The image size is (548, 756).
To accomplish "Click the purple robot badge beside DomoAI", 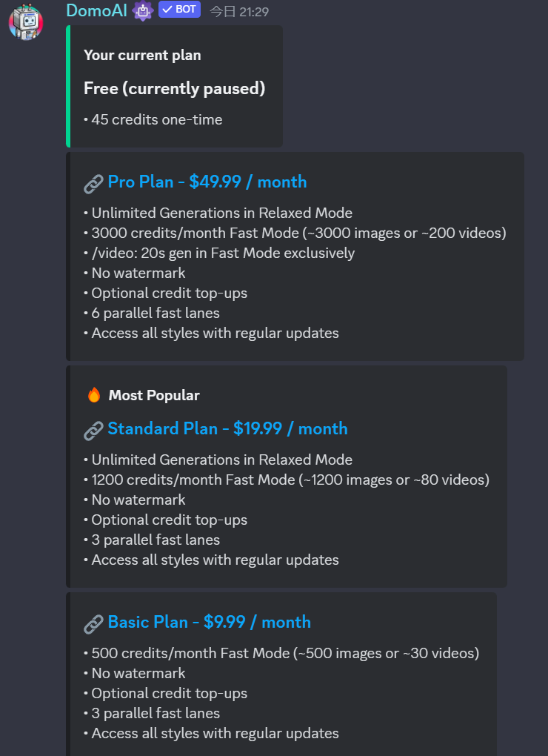I will pyautogui.click(x=143, y=10).
